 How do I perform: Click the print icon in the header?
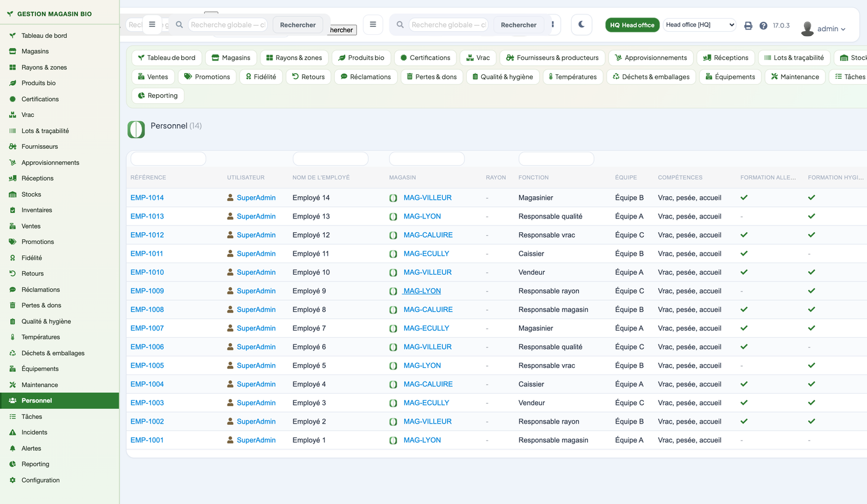pos(748,26)
